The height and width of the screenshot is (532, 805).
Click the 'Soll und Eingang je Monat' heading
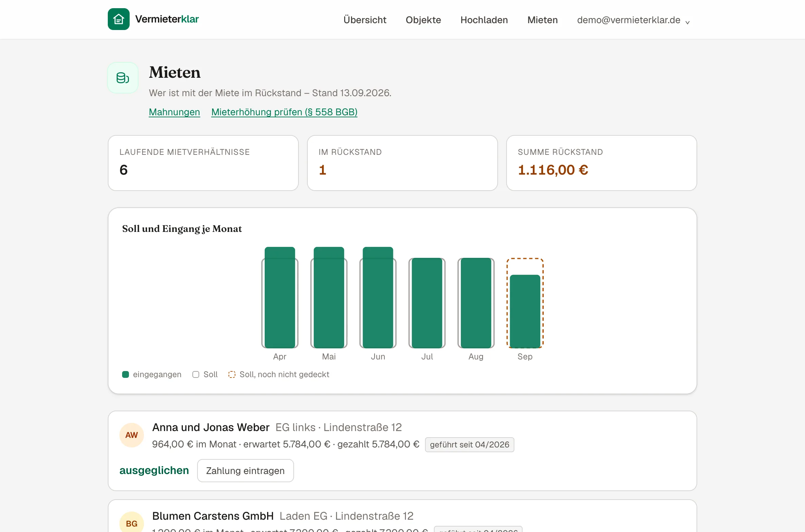coord(182,229)
